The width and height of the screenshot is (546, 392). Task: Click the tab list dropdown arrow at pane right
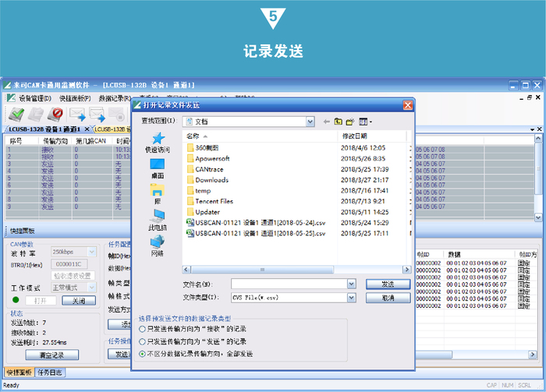[x=533, y=129]
